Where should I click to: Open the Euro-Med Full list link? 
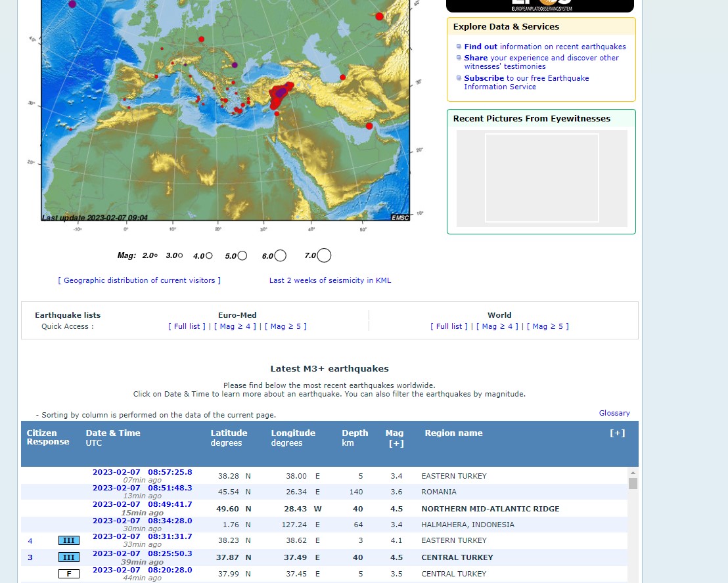(187, 326)
